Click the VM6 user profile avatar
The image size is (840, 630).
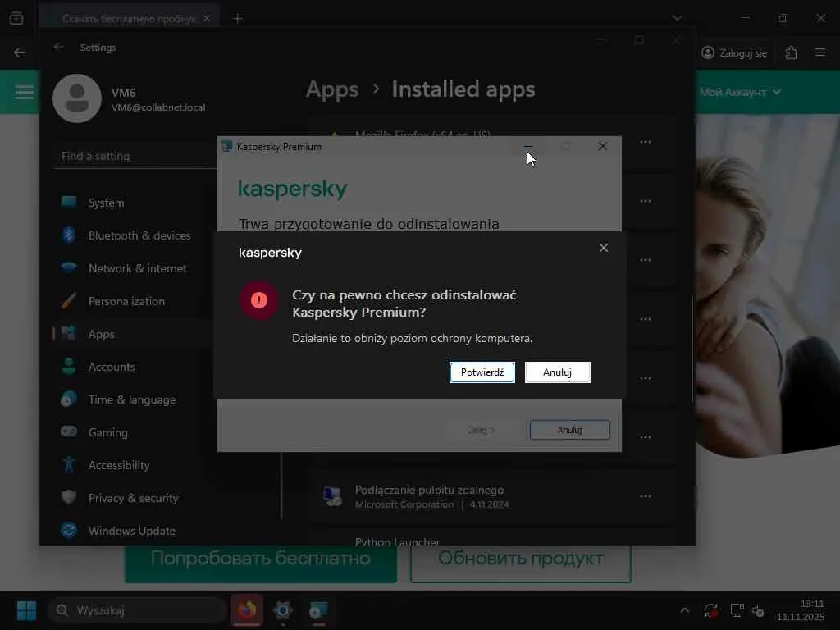77,98
